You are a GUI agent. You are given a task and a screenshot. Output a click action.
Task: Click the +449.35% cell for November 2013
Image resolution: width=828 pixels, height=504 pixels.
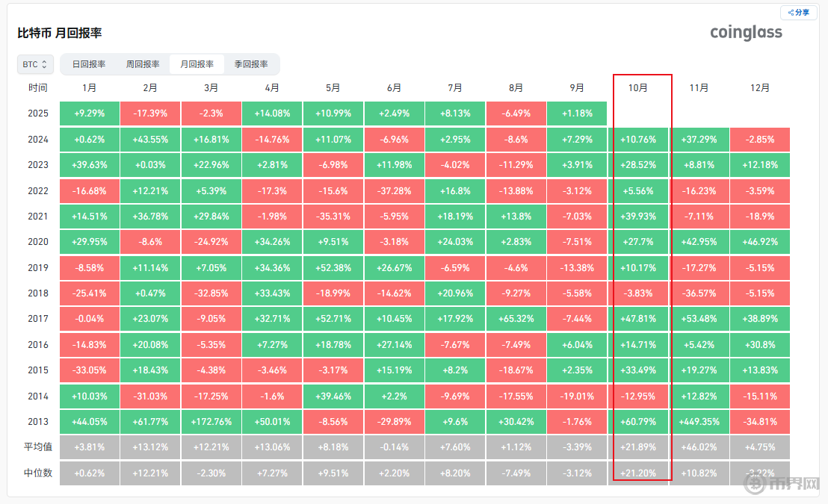pyautogui.click(x=699, y=422)
